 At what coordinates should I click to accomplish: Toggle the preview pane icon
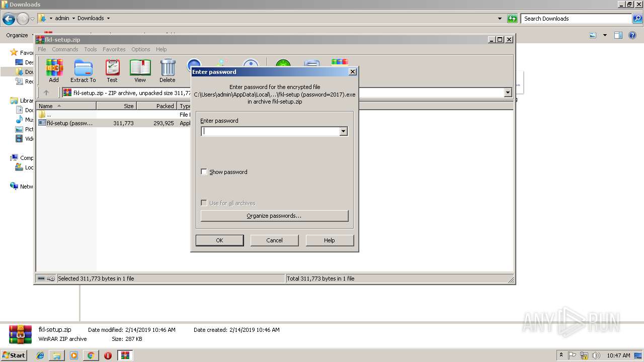tap(618, 35)
